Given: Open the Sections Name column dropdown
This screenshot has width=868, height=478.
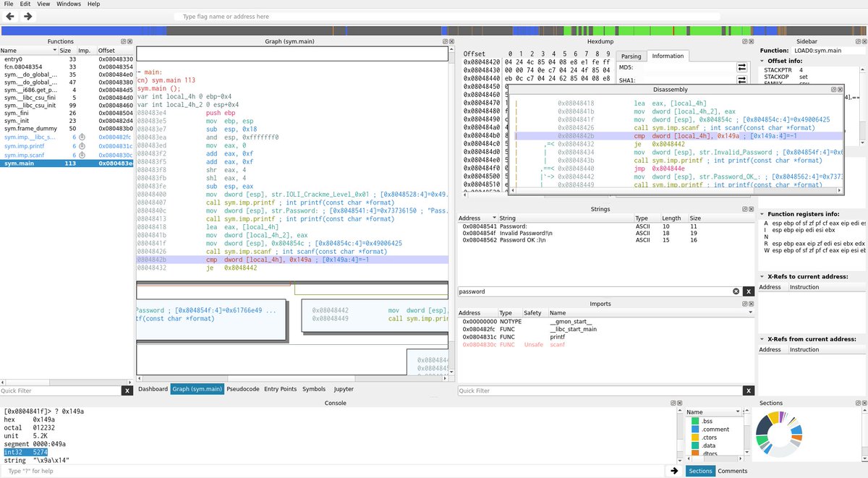Looking at the screenshot, I should 737,412.
